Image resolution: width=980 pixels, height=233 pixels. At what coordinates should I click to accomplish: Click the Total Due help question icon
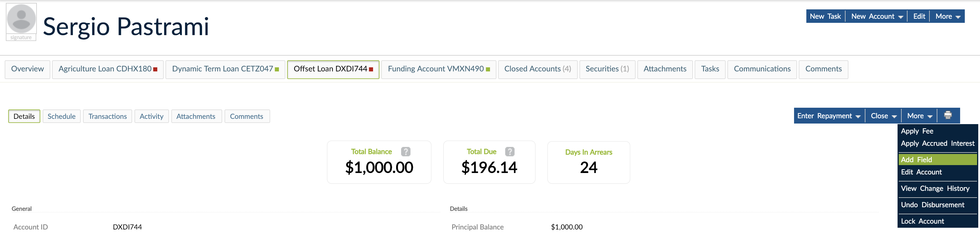[509, 152]
